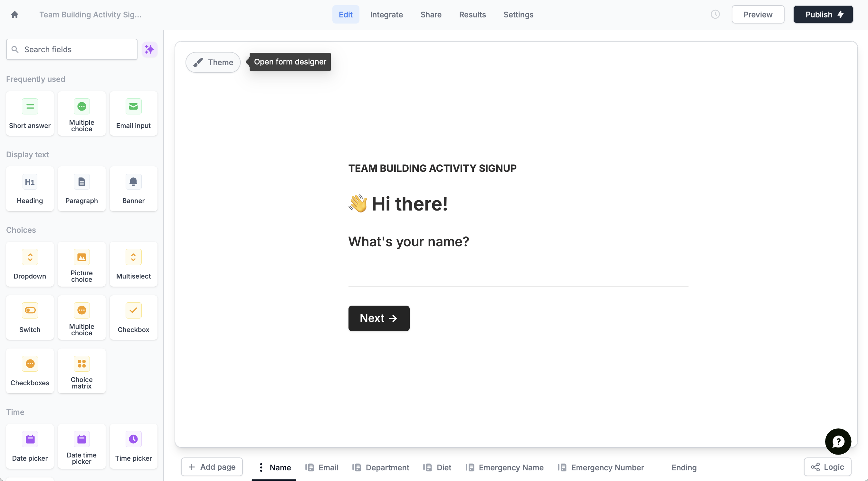Add a Date picker field

(x=30, y=447)
